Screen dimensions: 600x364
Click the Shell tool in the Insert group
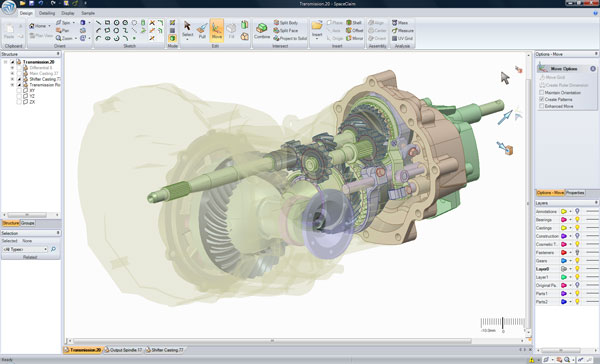coord(354,23)
